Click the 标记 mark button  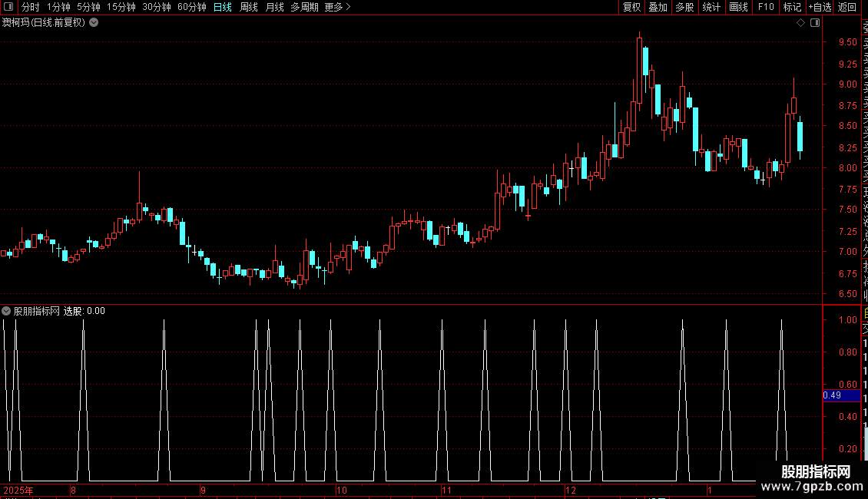click(792, 7)
